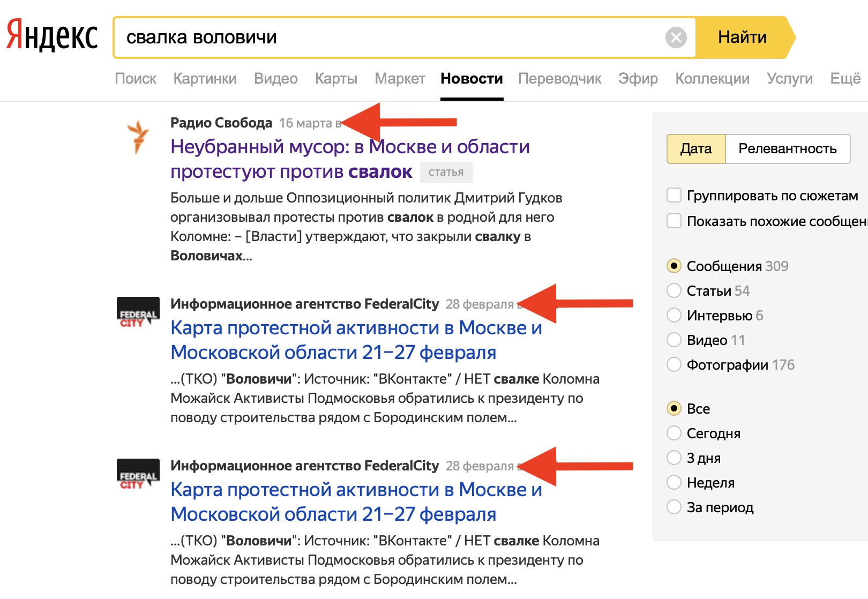Enable the 'Показать похожие сообщения' checkbox

[x=674, y=221]
